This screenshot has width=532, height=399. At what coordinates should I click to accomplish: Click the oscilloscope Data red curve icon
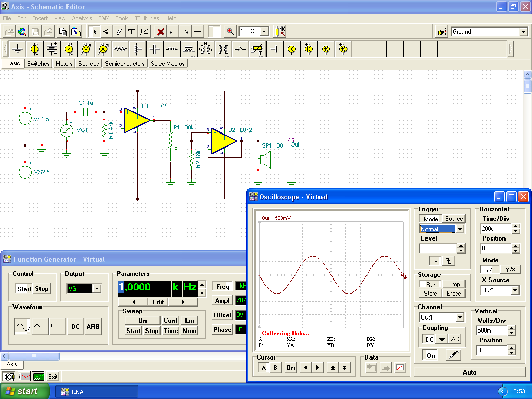coord(401,368)
